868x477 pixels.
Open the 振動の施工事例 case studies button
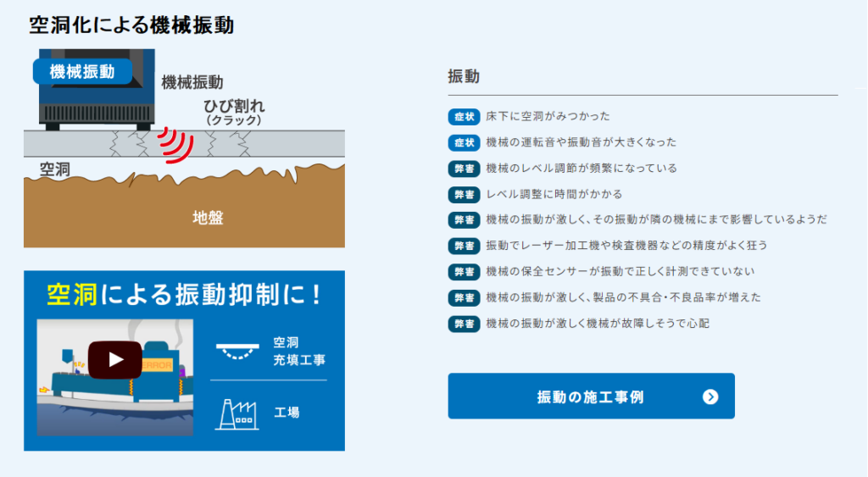coord(590,397)
